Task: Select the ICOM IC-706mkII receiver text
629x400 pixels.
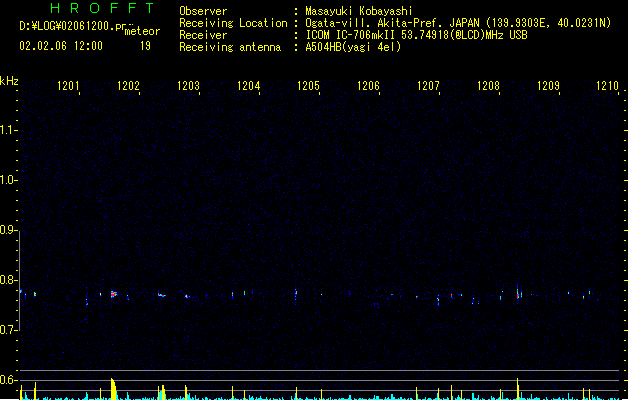Action: 351,35
